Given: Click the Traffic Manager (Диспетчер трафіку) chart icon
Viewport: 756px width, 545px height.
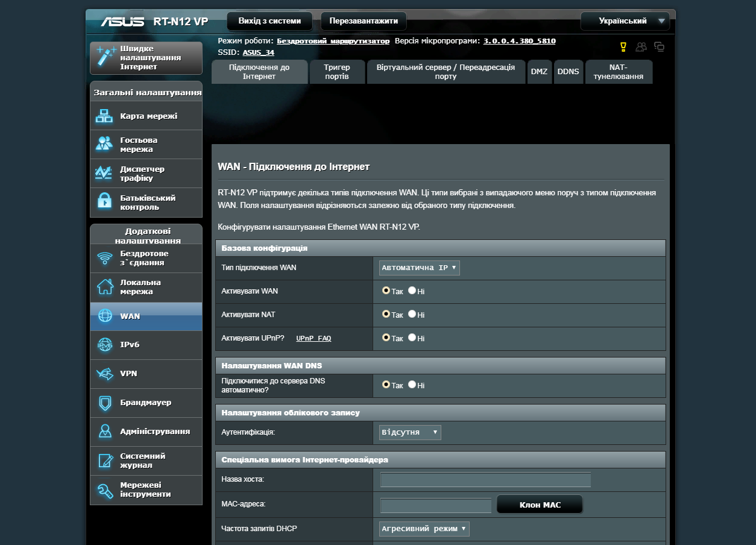Looking at the screenshot, I should [x=105, y=174].
